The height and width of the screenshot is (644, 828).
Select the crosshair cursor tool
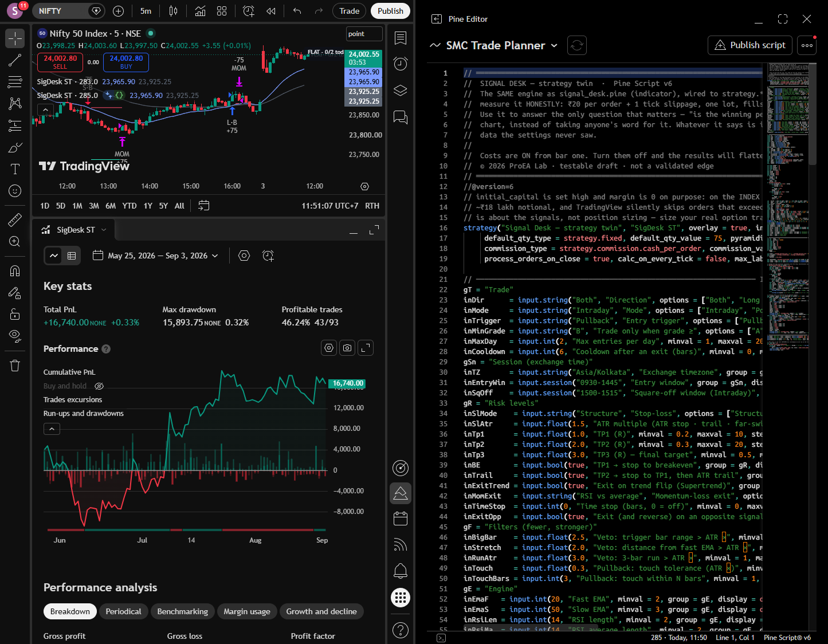15,38
